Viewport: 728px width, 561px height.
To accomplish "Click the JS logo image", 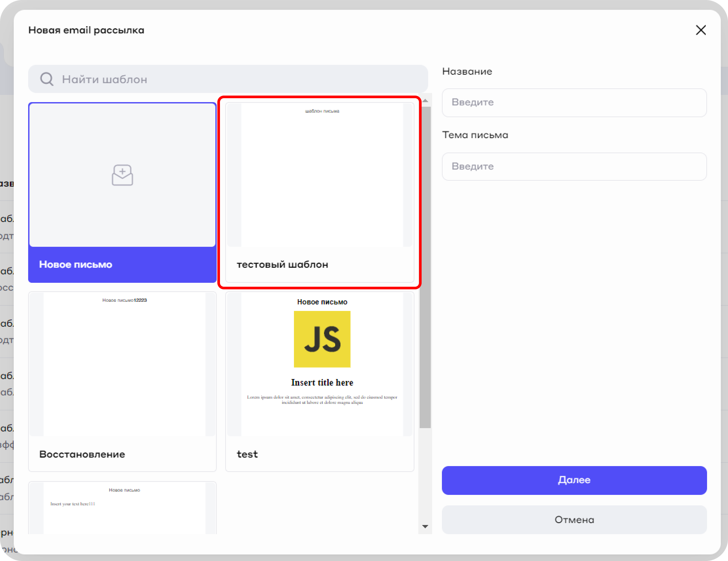I will [x=322, y=339].
